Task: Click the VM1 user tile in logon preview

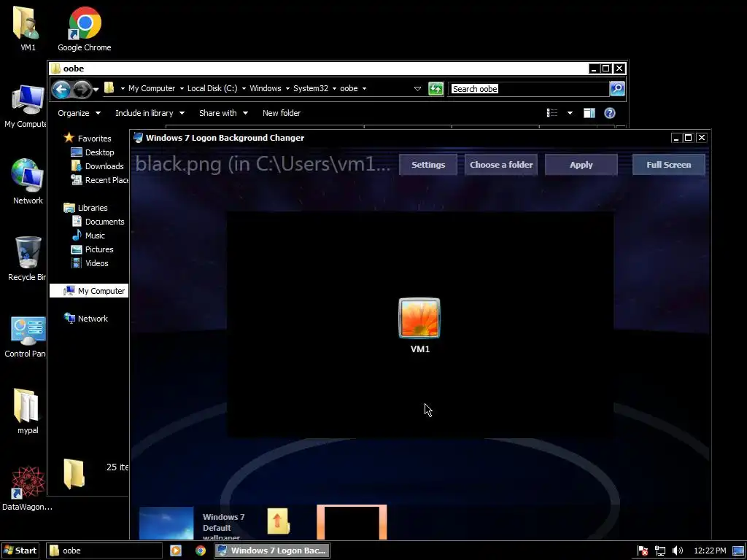Action: (x=419, y=318)
